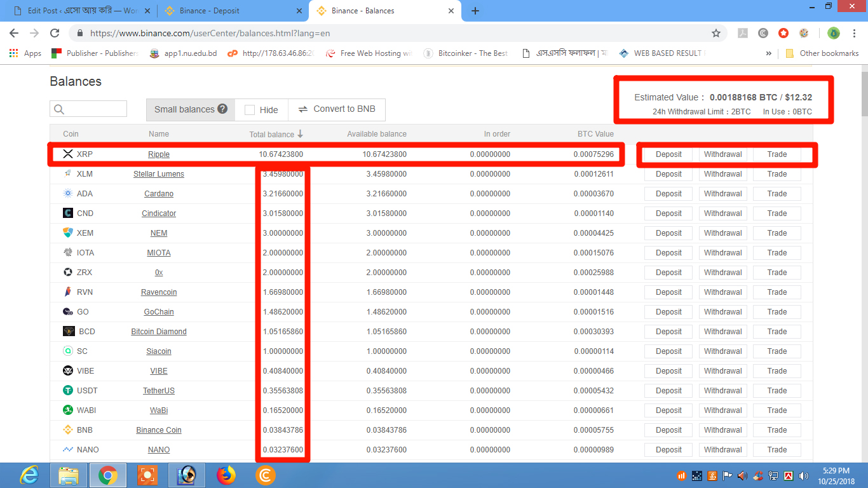
Task: Click the Cardano ADA coin icon
Action: tap(68, 193)
